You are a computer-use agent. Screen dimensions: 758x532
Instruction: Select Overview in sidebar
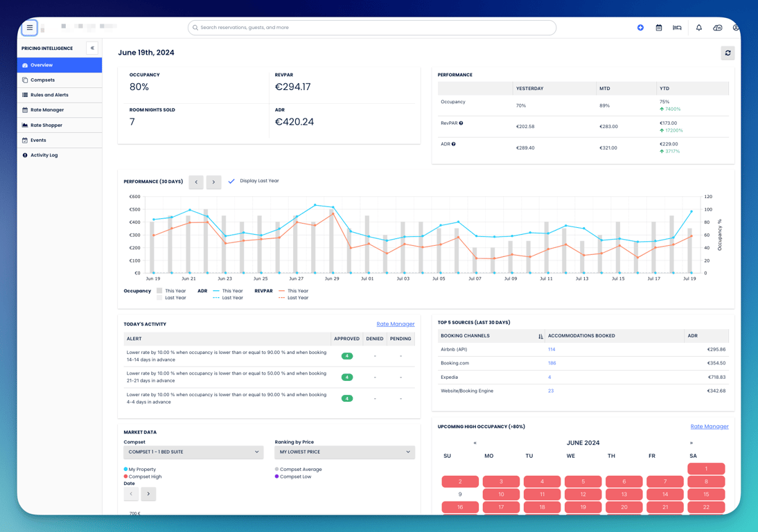coord(60,64)
